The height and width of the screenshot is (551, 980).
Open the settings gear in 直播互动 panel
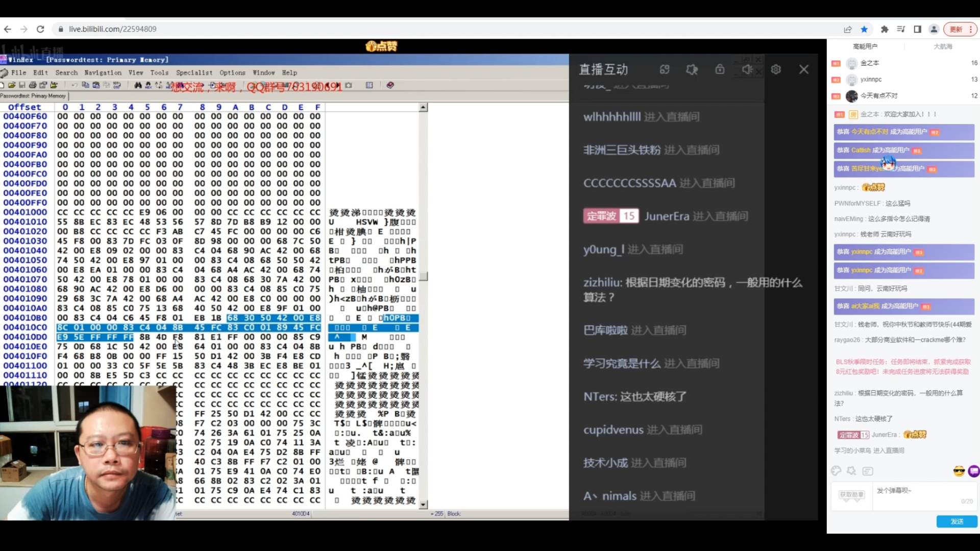pyautogui.click(x=776, y=69)
